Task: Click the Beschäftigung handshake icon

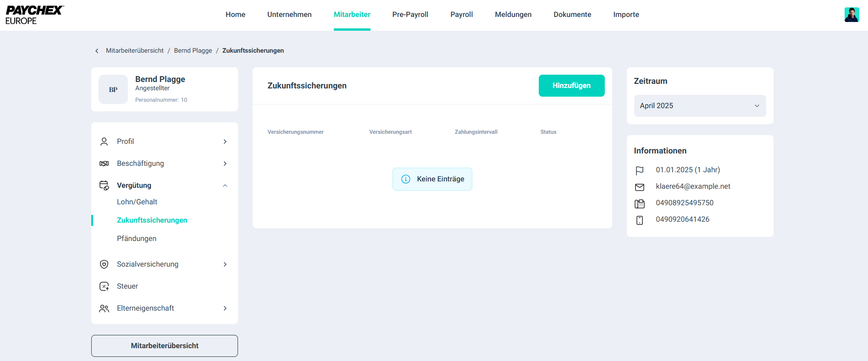Action: pos(104,164)
